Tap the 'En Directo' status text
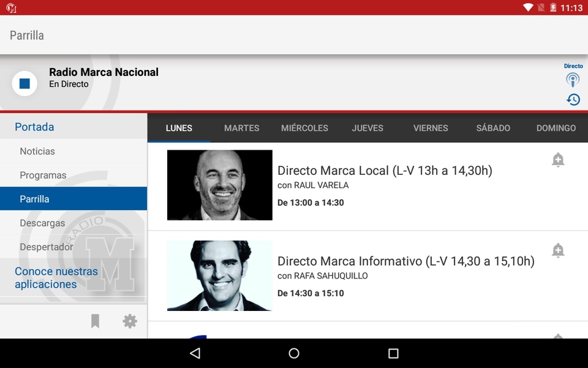588x368 pixels. [69, 84]
